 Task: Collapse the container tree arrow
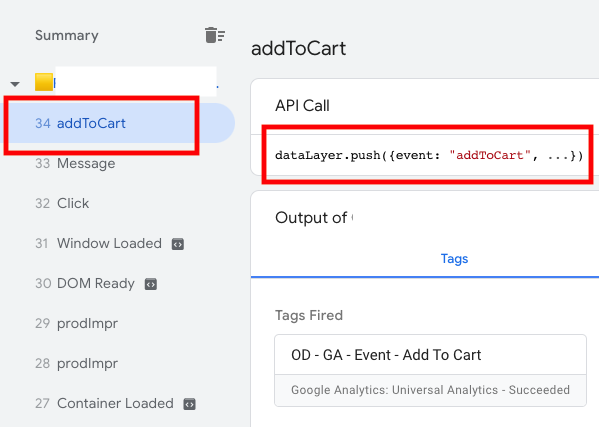coord(15,84)
